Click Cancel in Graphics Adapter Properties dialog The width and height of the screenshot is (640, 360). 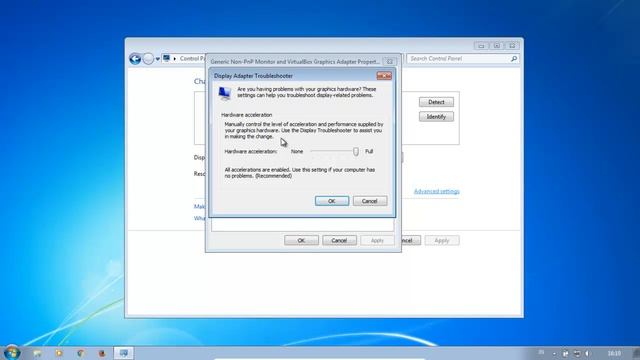(339, 240)
